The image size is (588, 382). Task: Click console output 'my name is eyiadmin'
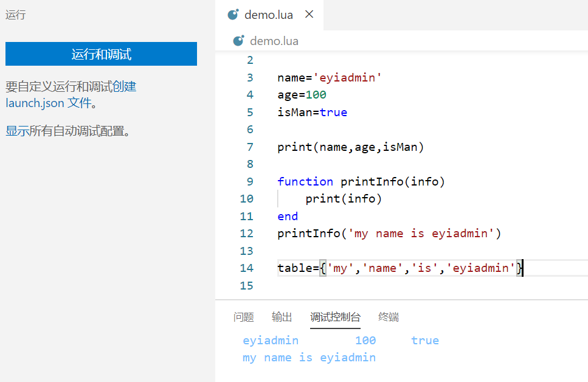(x=310, y=358)
